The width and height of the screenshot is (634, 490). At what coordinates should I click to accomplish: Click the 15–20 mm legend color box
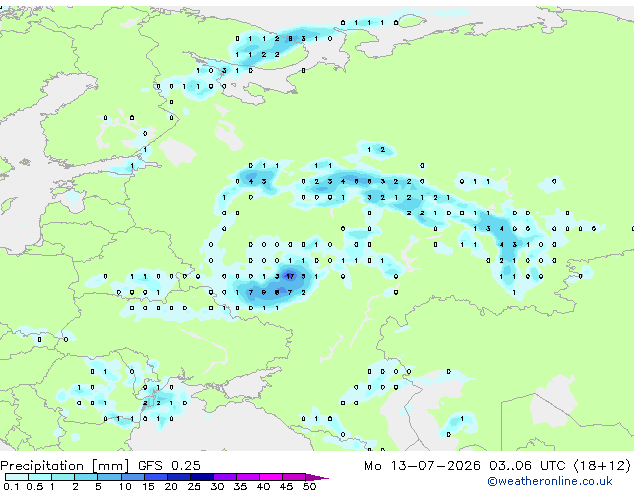pos(156,477)
